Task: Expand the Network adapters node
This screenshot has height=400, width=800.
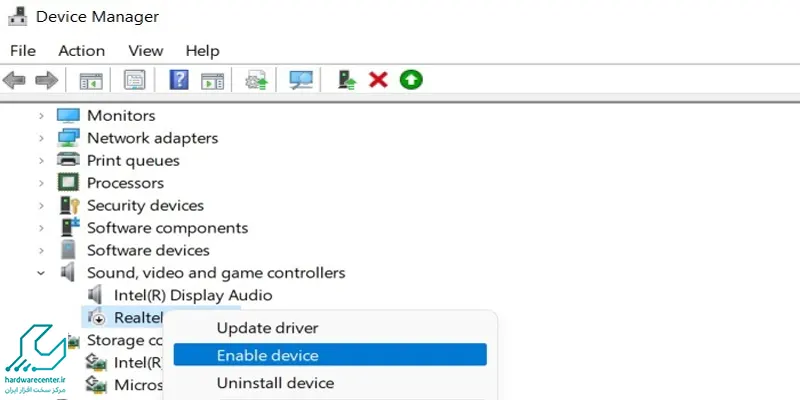Action: click(41, 138)
